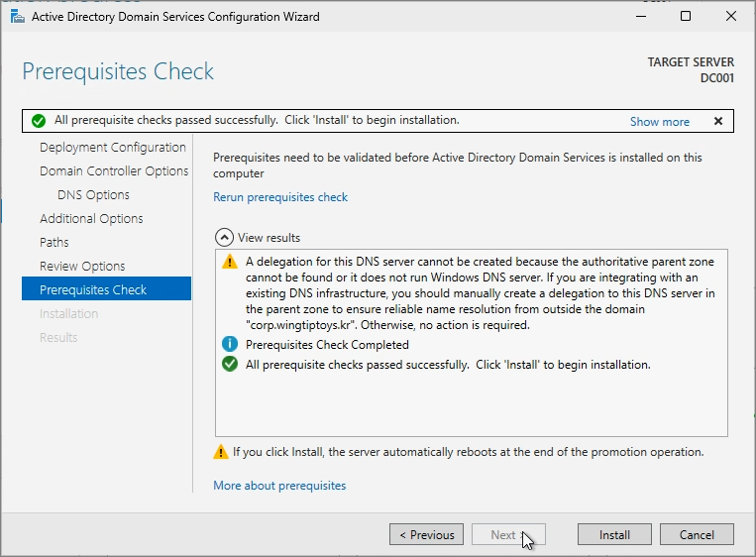Click the View results label
The image size is (756, 557).
(269, 238)
